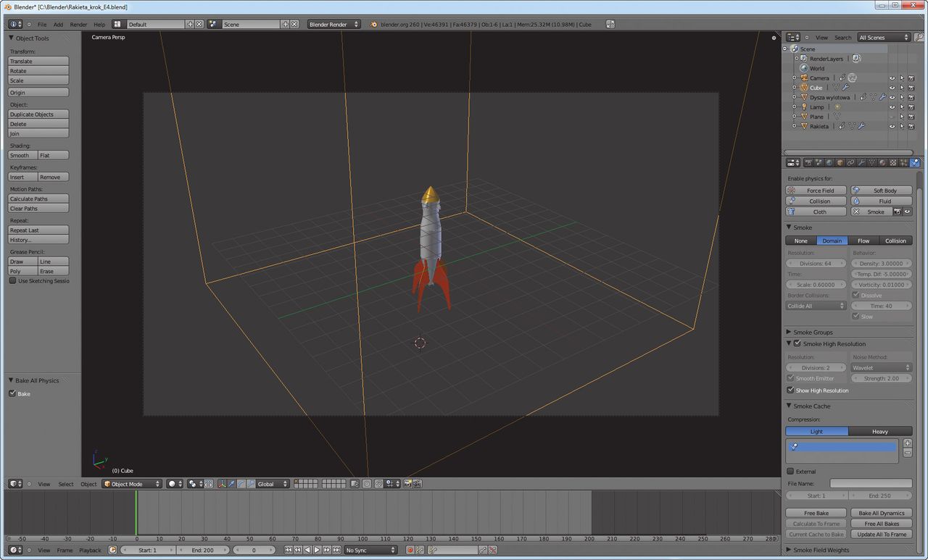Click the Camera object icon in outliner

pos(804,78)
